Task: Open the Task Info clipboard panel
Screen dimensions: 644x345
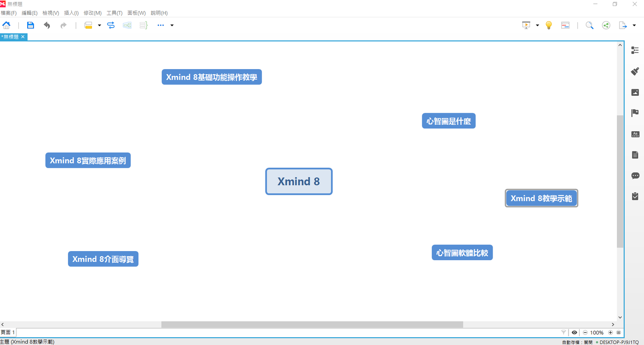Action: (x=635, y=196)
